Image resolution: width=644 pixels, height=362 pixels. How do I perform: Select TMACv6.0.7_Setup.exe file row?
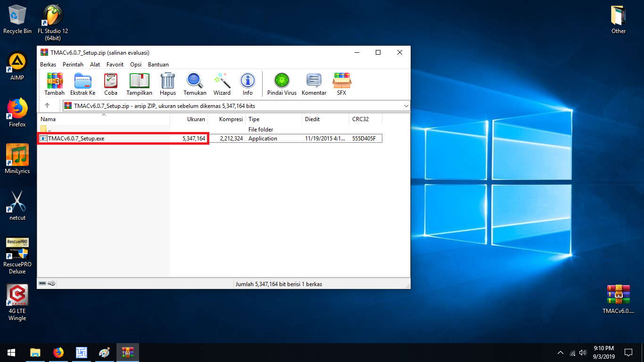point(210,139)
